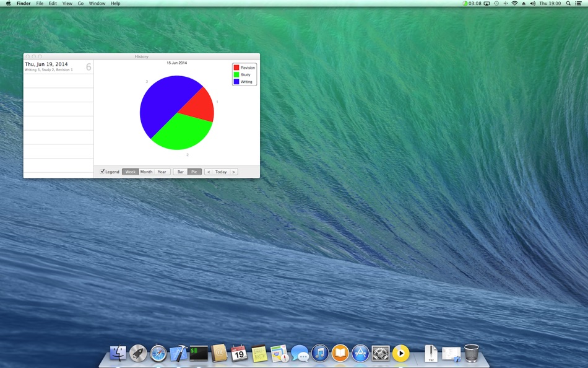The width and height of the screenshot is (588, 368).
Task: Open the Time Machine menu bar icon
Action: (x=496, y=3)
